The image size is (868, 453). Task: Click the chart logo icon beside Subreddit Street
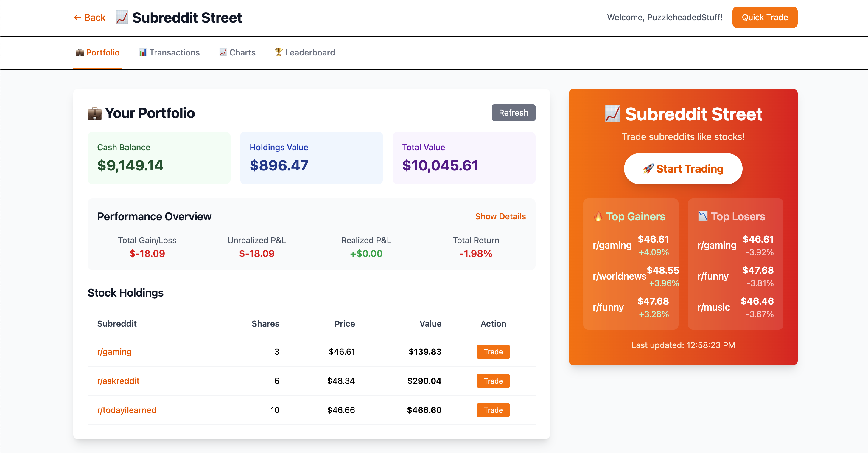[122, 18]
